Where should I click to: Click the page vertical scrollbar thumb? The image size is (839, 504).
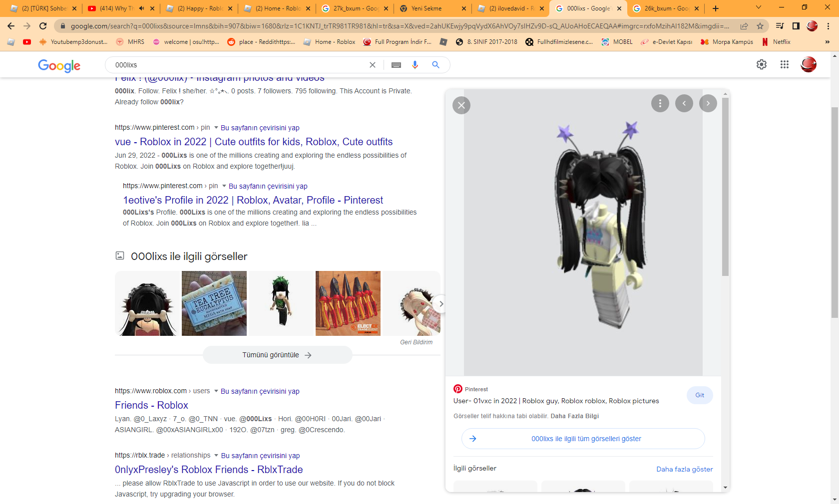[835, 212]
